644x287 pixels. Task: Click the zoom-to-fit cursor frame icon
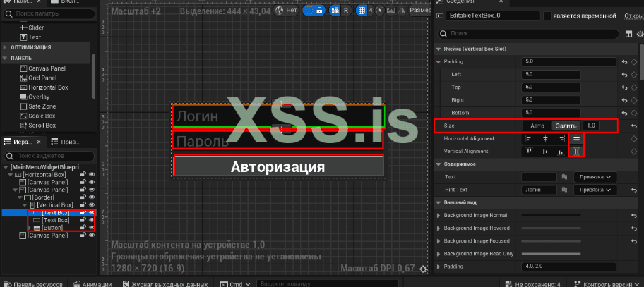point(380,11)
